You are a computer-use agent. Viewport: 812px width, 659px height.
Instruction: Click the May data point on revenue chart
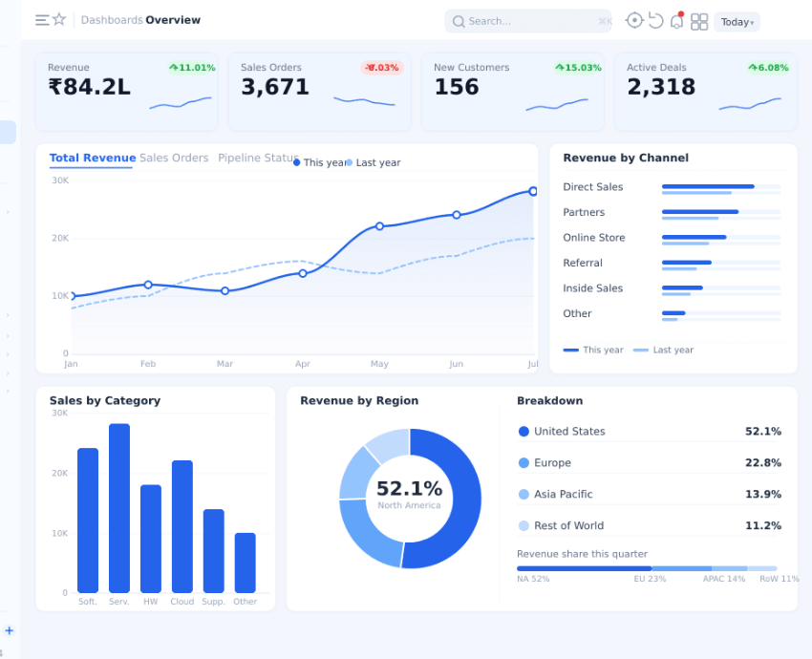(379, 226)
